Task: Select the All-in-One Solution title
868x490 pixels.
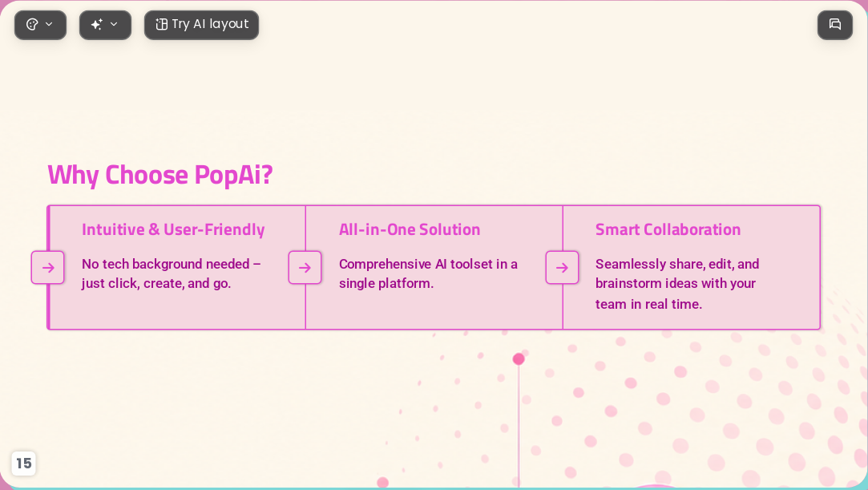Action: tap(410, 229)
